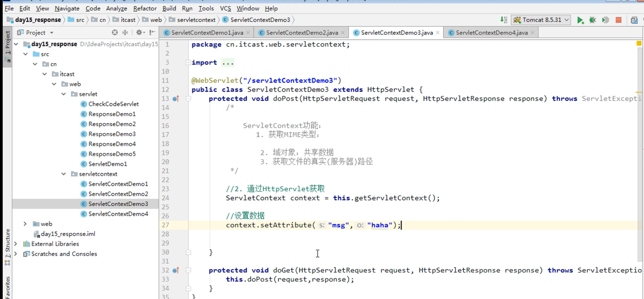This screenshot has width=644, height=299.
Task: Select ResponseDemo3 in project tree
Action: point(112,134)
